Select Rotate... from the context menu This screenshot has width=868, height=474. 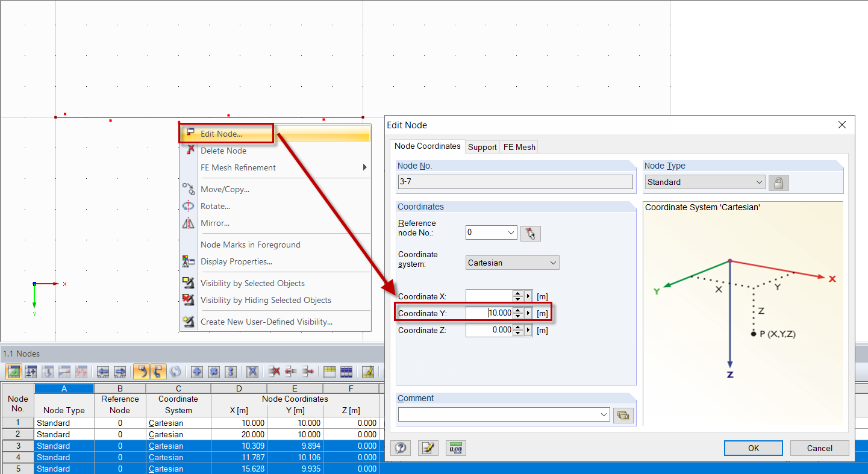275,206
